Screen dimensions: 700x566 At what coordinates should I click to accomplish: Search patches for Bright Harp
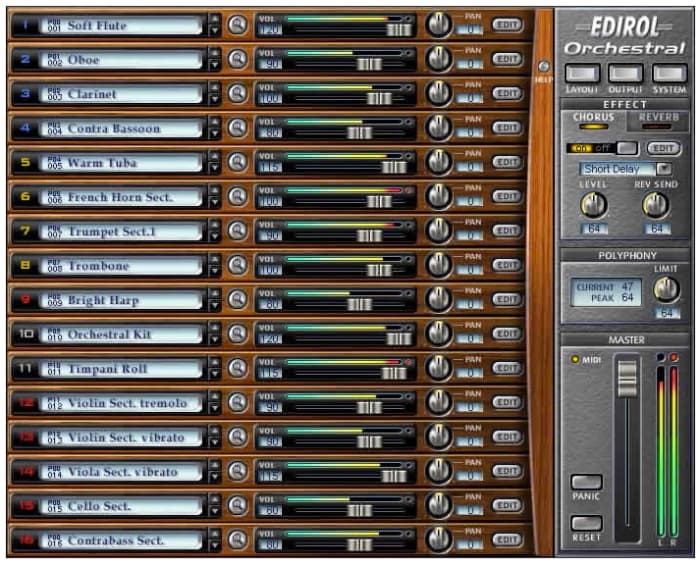pyautogui.click(x=238, y=300)
